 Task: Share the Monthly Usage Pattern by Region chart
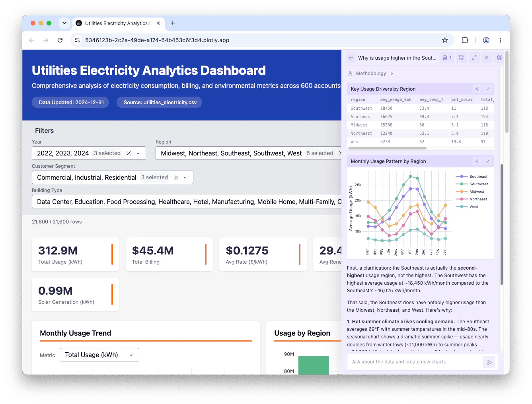477,161
